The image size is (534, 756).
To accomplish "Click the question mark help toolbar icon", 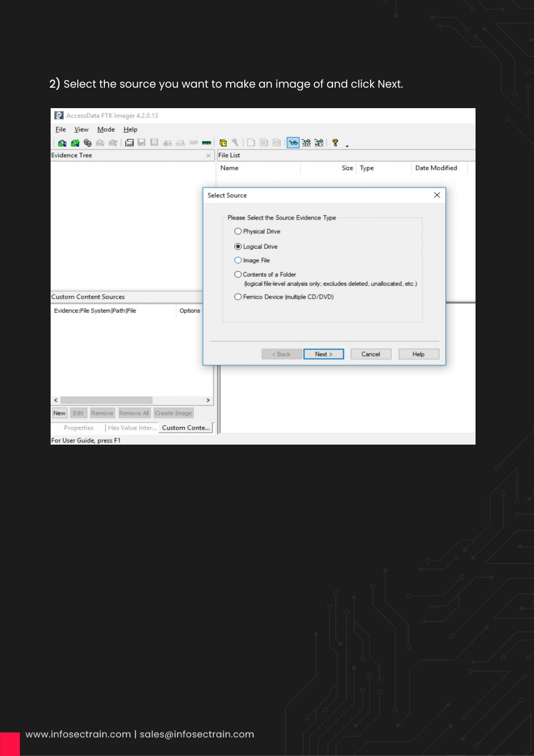I will (335, 143).
